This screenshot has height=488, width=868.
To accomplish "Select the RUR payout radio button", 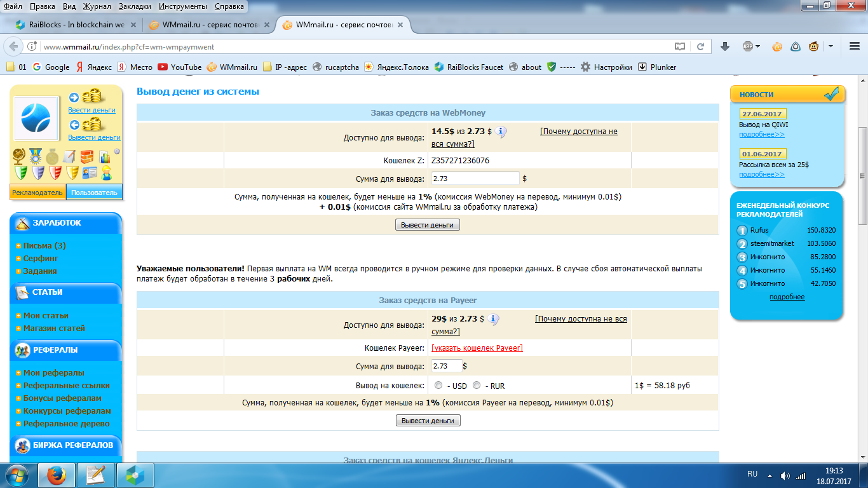I will pos(477,385).
